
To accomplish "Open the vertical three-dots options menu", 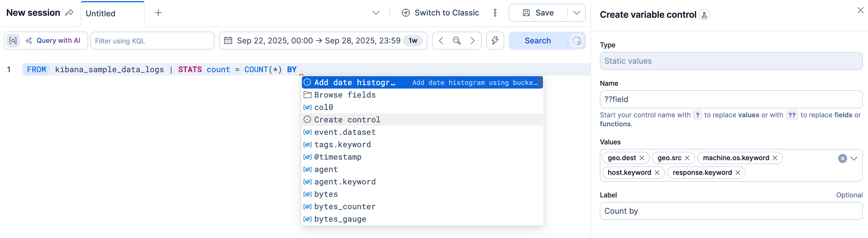I will (495, 13).
